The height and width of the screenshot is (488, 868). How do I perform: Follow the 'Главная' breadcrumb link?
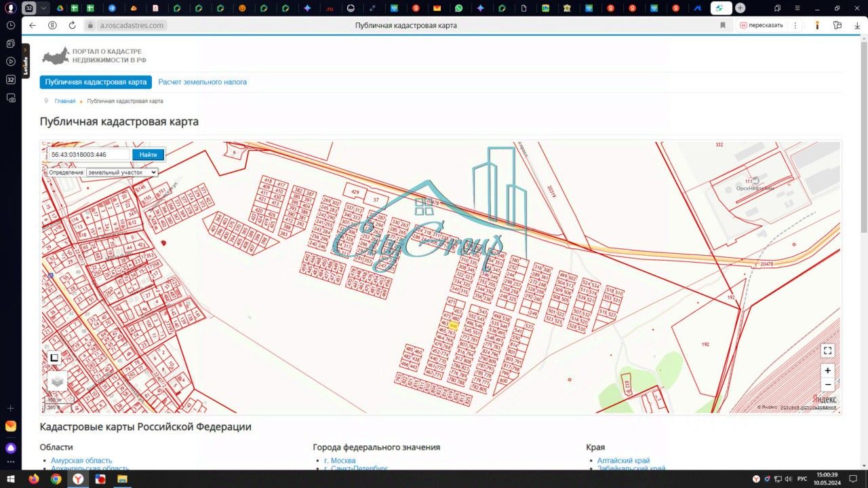65,101
